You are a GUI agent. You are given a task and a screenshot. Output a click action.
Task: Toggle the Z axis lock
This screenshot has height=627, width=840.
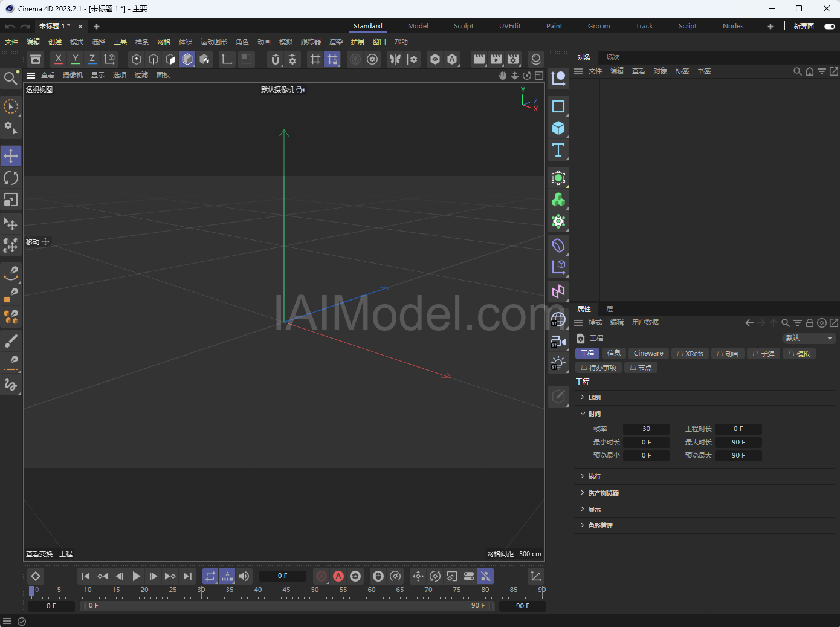coord(92,59)
